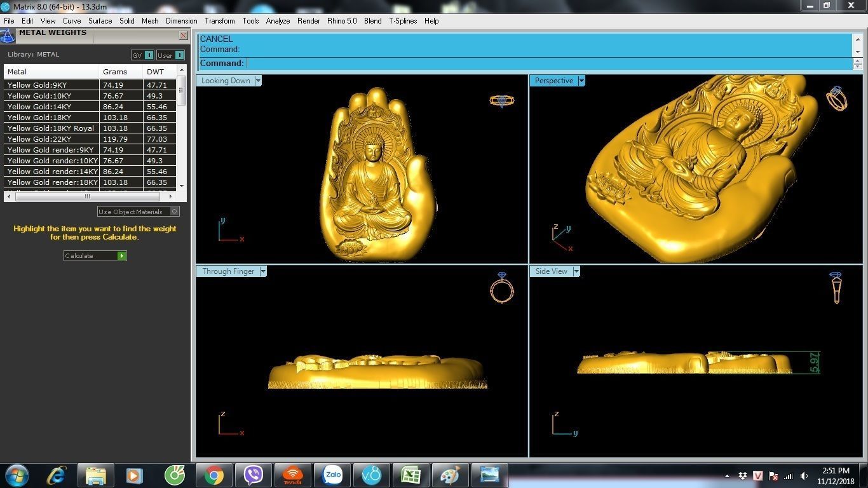Close the Metal Weights panel
This screenshot has width=868, height=488.
[183, 36]
